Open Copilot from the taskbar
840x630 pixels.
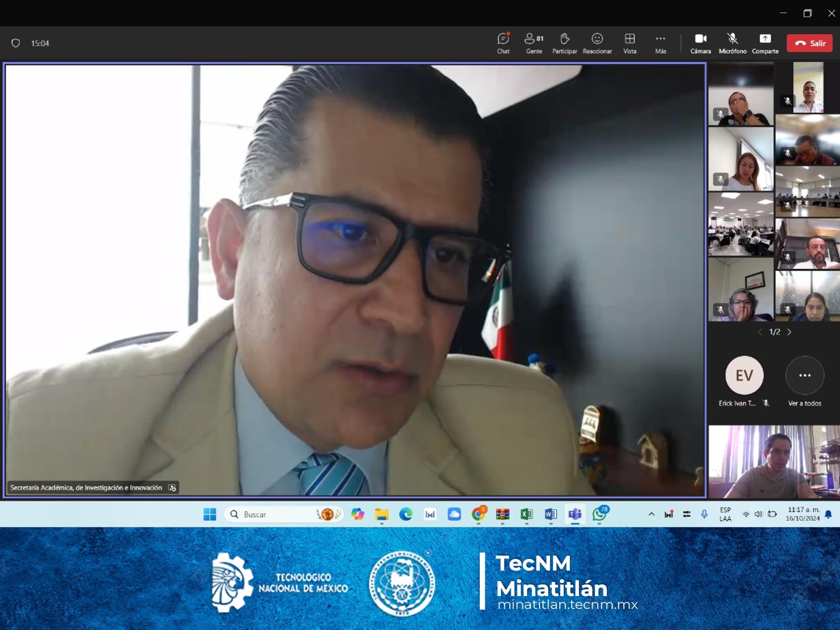358,514
